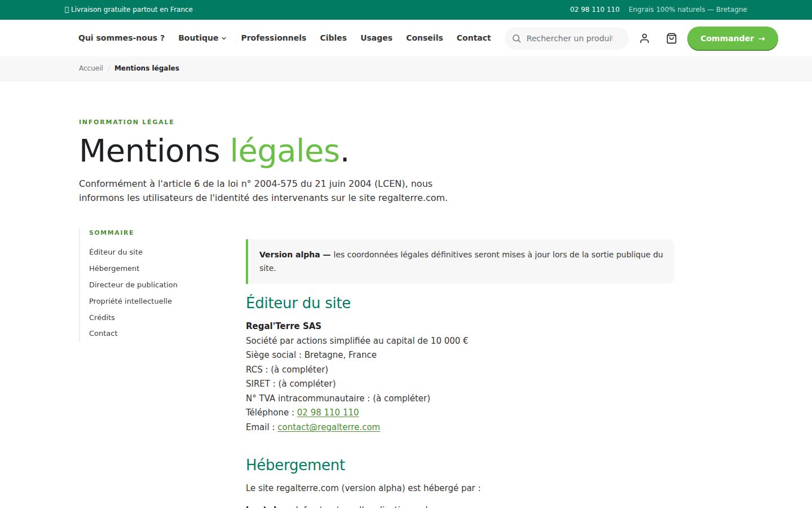The image size is (812, 508).
Task: Jump to Directeur de publication in sommaire
Action: (133, 284)
